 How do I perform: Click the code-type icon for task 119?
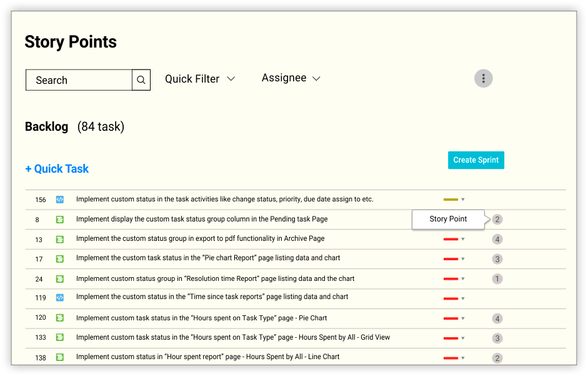[x=60, y=297]
